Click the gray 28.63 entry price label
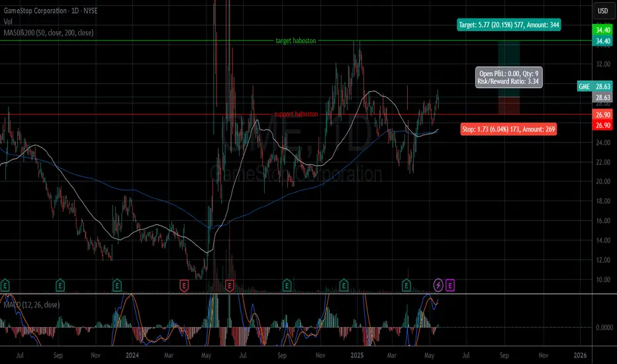This screenshot has width=617, height=364. tap(602, 97)
